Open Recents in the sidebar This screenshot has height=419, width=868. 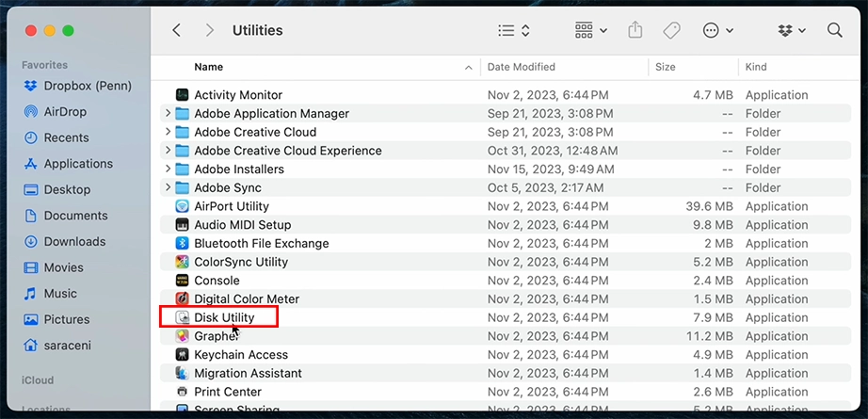(56, 137)
